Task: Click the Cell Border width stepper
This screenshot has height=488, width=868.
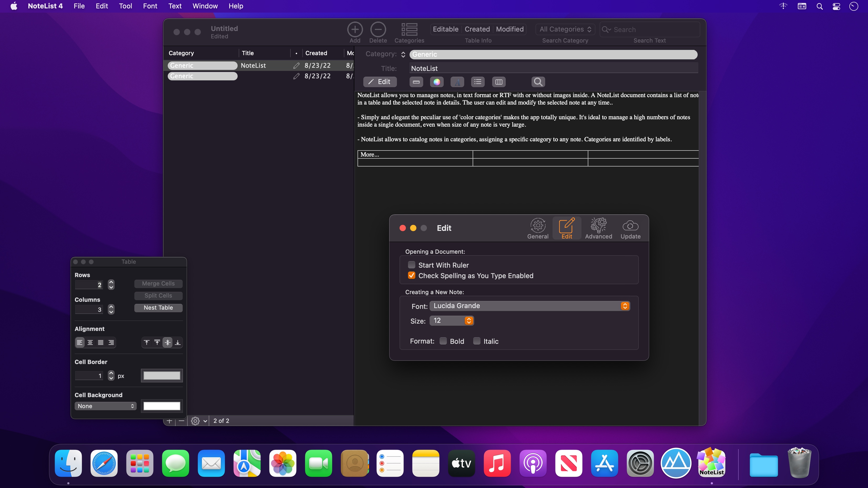Action: [x=111, y=376]
